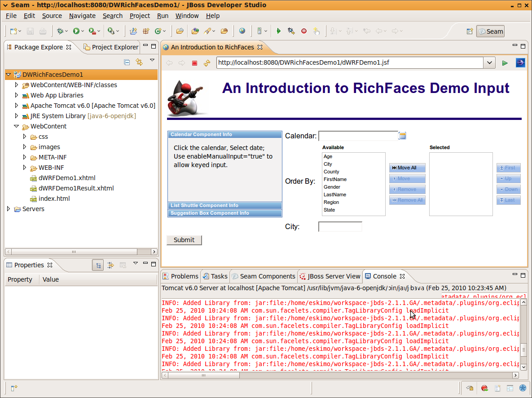Click the browser URL address field

[x=350, y=63]
